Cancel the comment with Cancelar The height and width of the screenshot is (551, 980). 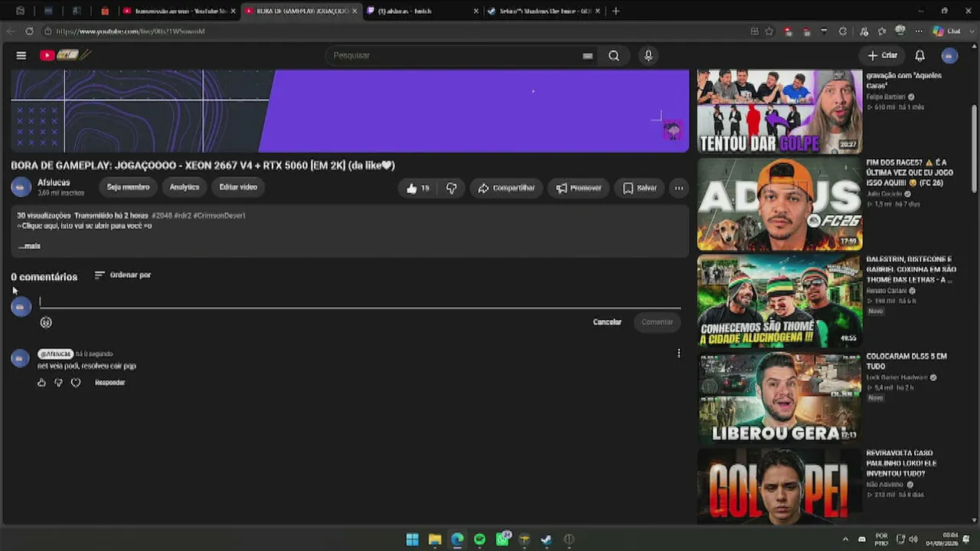pos(607,322)
